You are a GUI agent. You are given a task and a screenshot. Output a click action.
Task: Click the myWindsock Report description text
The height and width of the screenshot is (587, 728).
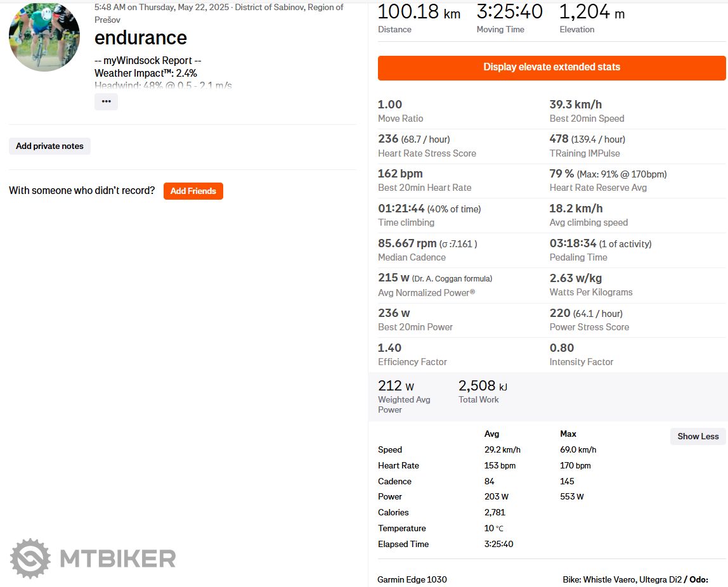pyautogui.click(x=148, y=61)
